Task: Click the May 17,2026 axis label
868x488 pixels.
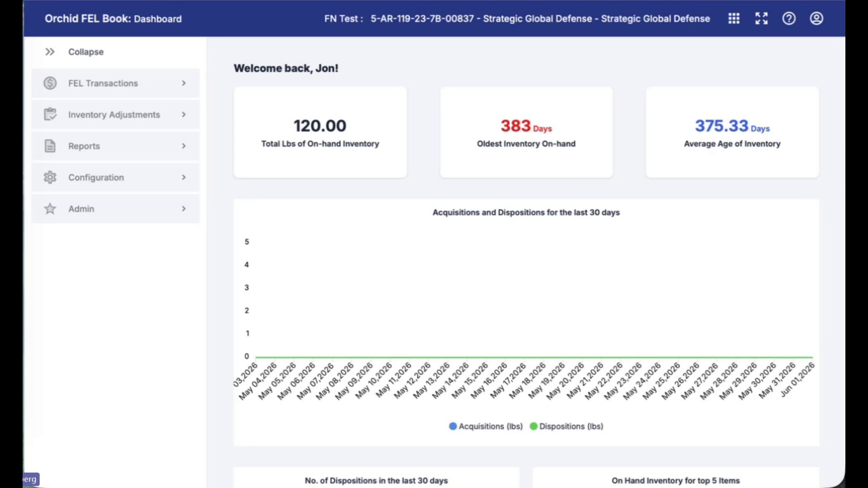Action: click(508, 381)
